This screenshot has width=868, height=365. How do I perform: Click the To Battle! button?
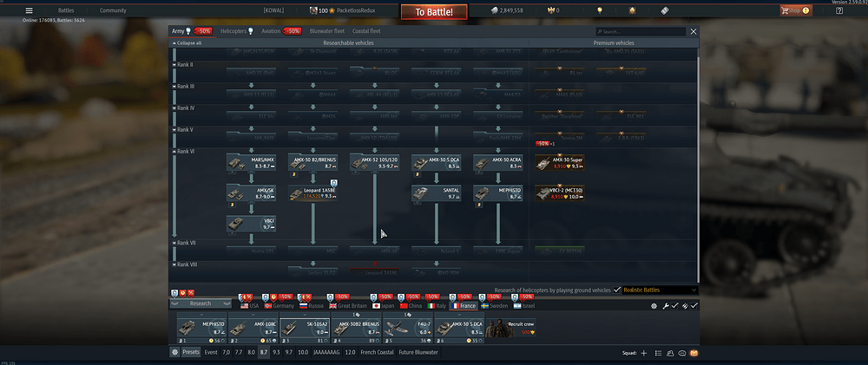point(434,12)
